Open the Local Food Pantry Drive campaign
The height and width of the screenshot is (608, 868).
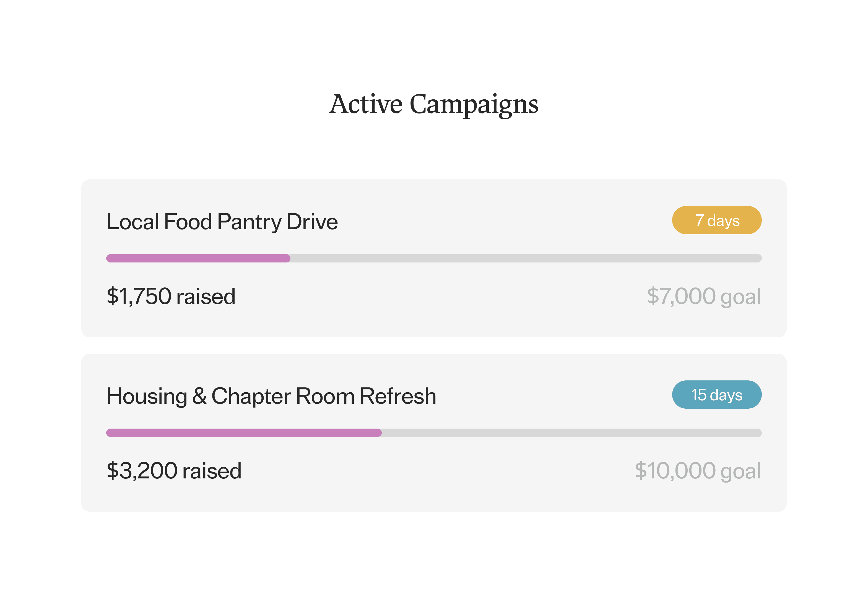click(222, 222)
